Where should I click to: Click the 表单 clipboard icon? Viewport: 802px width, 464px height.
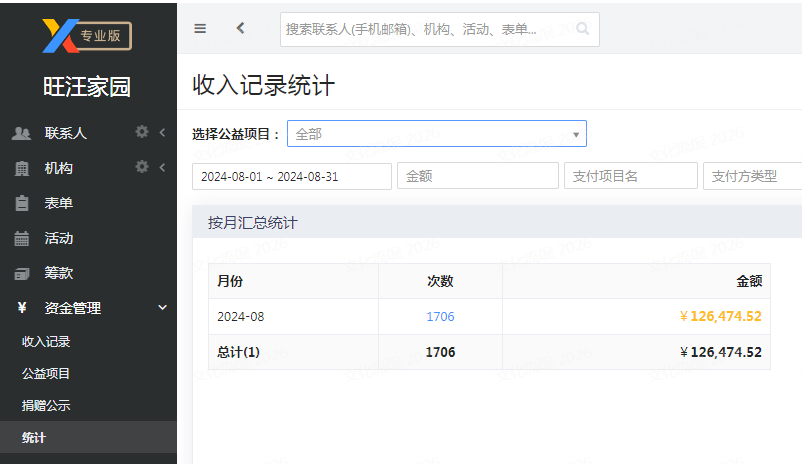click(21, 203)
